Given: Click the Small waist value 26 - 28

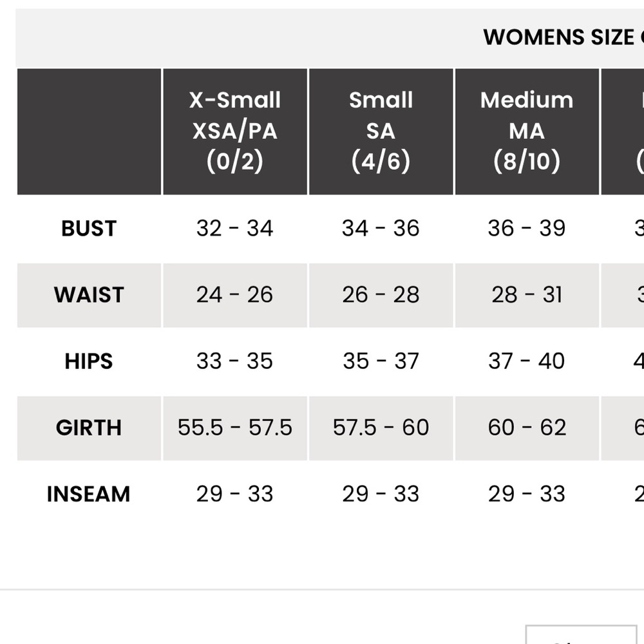Looking at the screenshot, I should 381,295.
